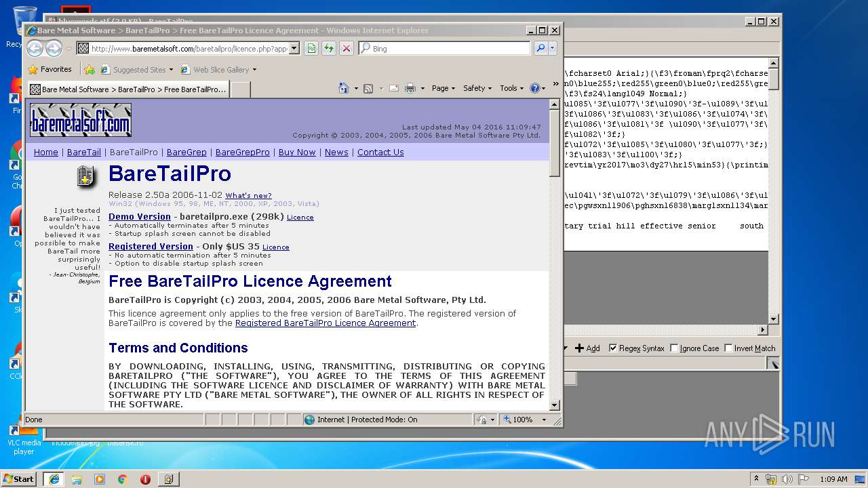Image resolution: width=868 pixels, height=488 pixels.
Task: Open the IE Help question mark icon
Action: (534, 88)
